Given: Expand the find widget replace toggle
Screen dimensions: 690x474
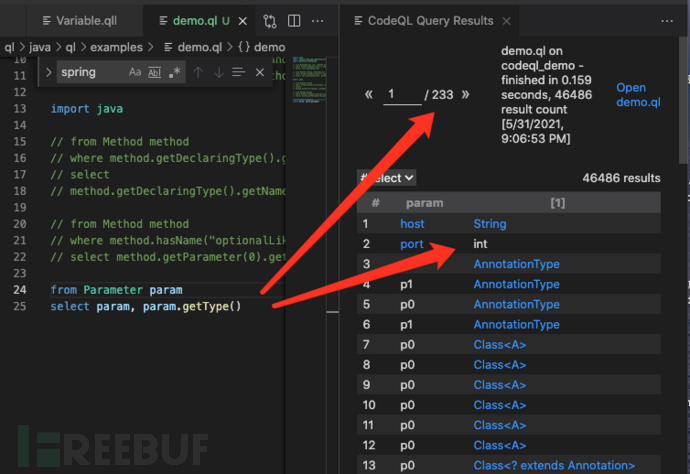Looking at the screenshot, I should (48, 72).
